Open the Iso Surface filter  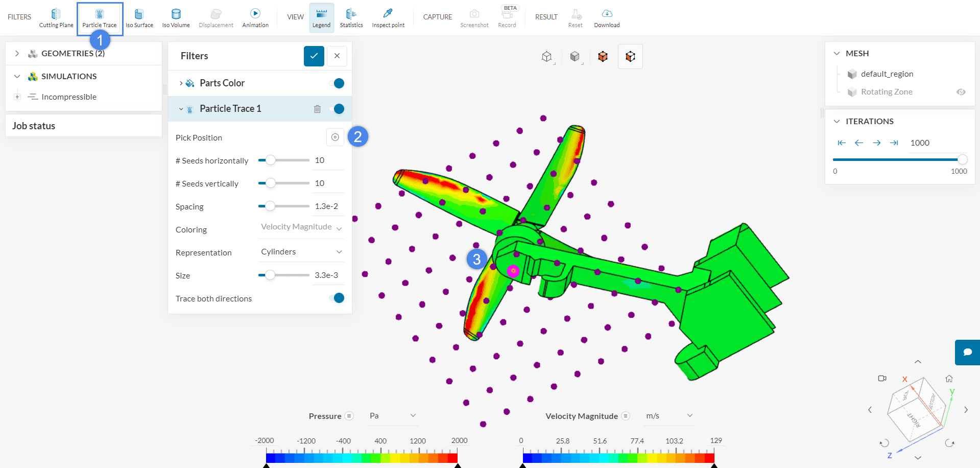point(139,17)
